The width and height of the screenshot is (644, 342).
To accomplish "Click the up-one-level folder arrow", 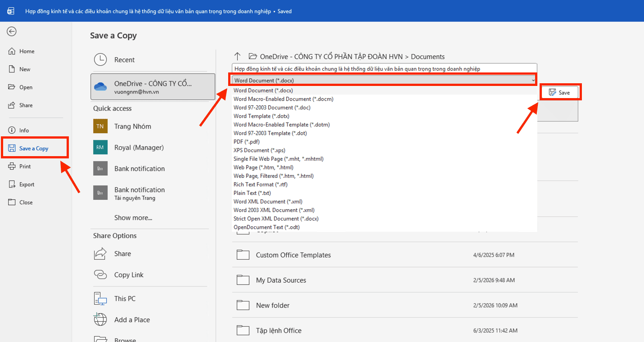I will [x=238, y=56].
